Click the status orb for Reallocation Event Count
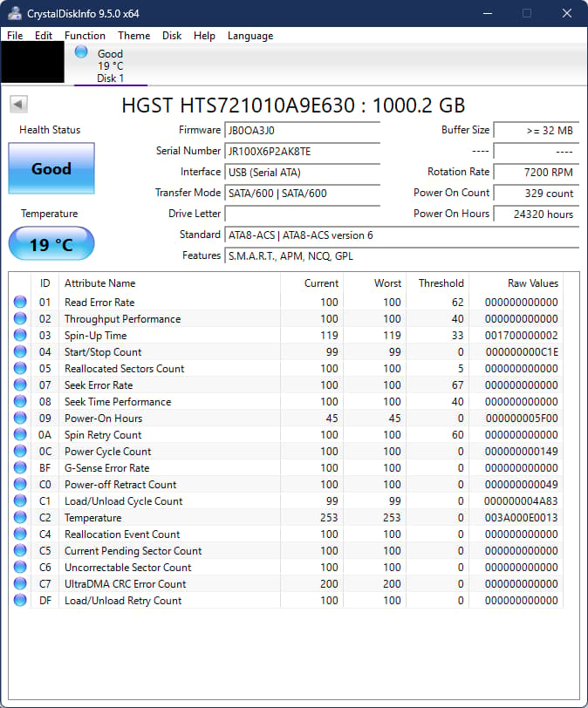This screenshot has height=708, width=588. click(20, 534)
